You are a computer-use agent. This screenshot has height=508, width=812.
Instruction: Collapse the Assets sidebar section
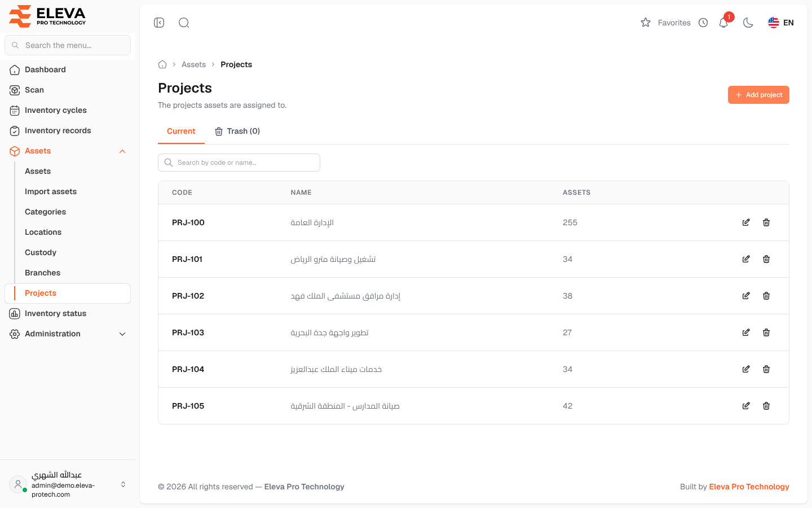click(68, 151)
